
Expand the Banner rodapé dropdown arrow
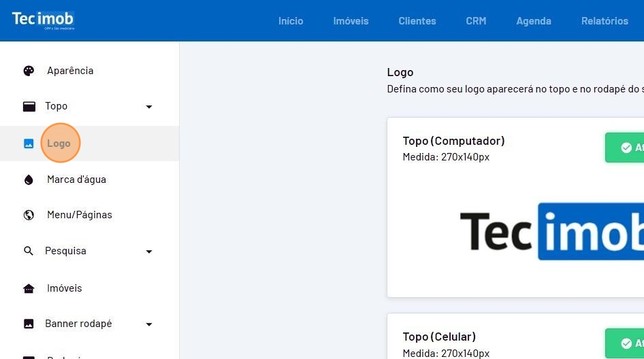click(149, 324)
